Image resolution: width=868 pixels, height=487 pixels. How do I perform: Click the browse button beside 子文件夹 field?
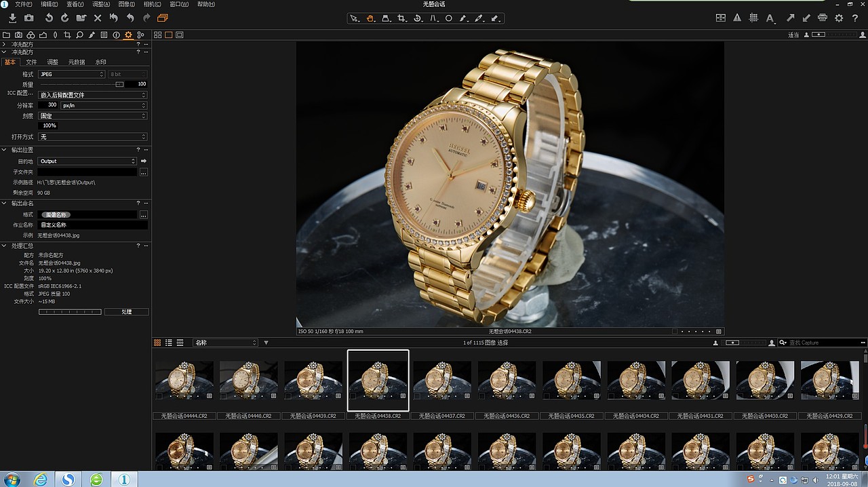pos(144,172)
